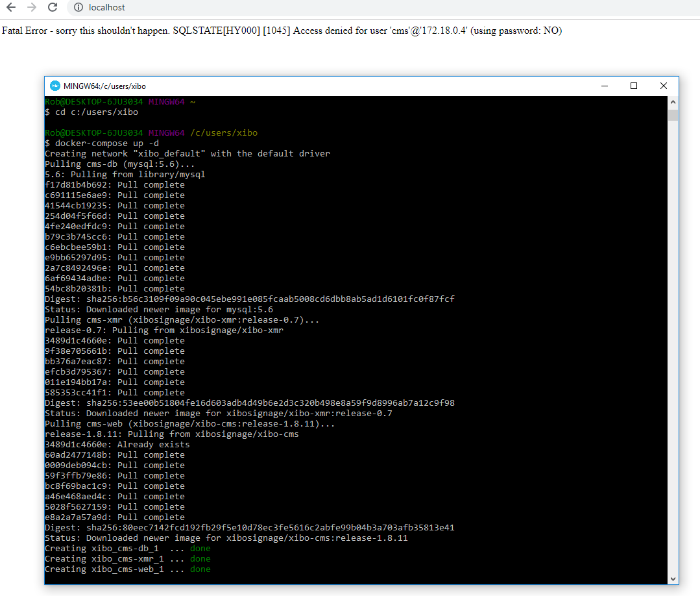
Task: Click 'Creating xibo_cms-web_1 ... done' line
Action: click(x=128, y=569)
